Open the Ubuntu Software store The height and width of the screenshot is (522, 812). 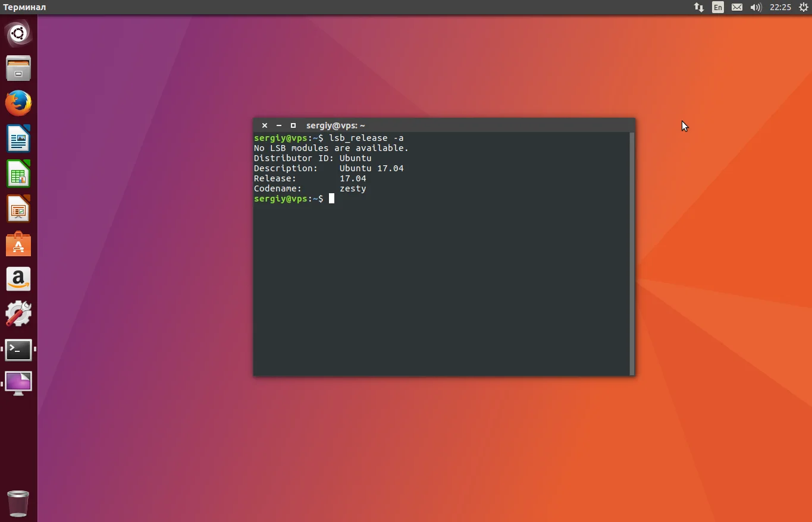(18, 244)
